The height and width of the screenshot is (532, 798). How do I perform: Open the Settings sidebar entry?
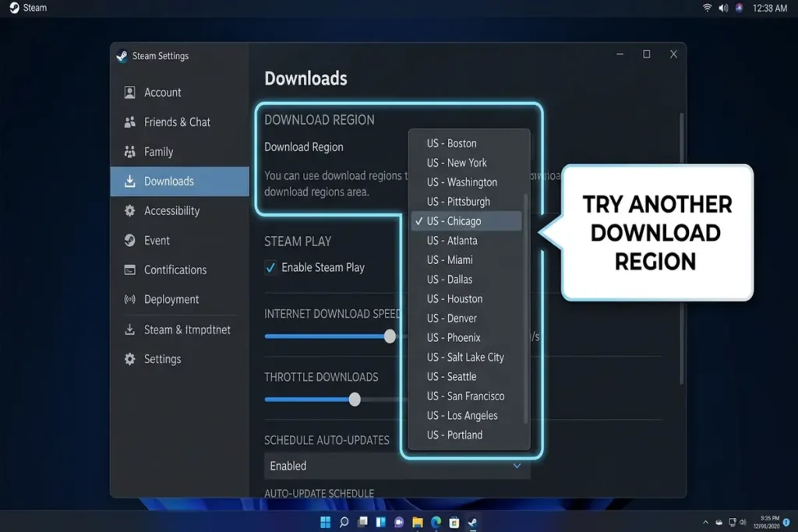(180, 359)
